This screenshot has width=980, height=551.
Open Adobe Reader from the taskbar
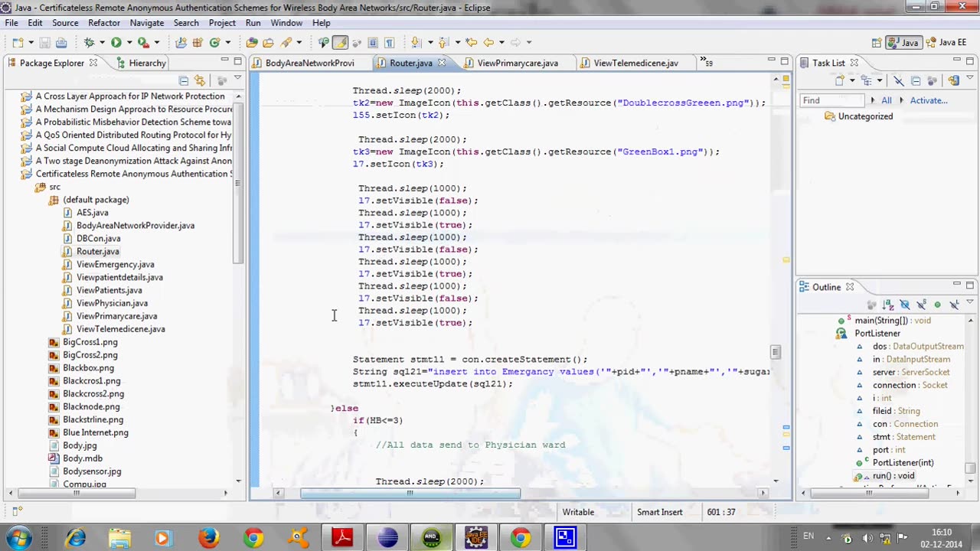tap(342, 538)
